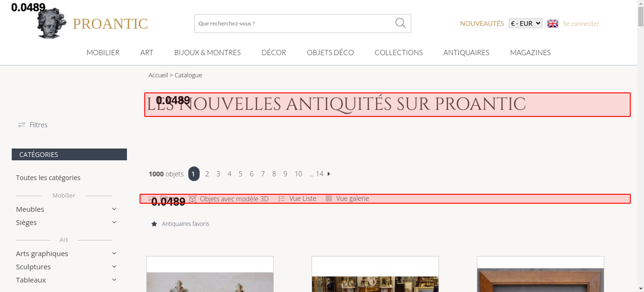
Task: Expand the Meubles category
Action: 114,209
